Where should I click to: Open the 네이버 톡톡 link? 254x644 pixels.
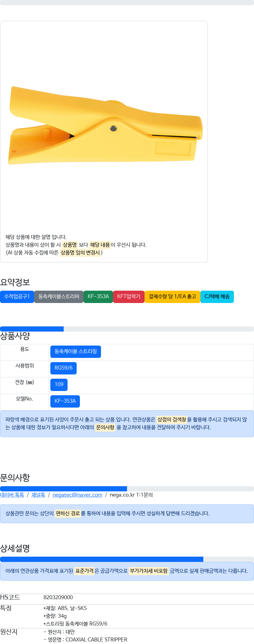[12, 495]
